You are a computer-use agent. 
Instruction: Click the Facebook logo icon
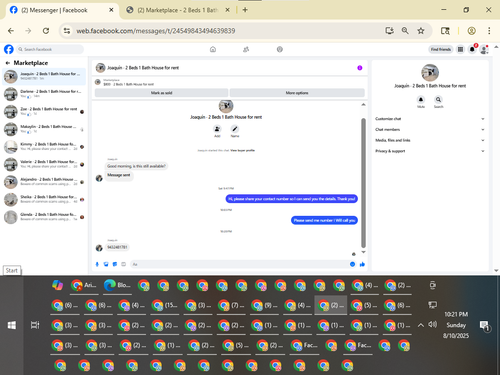(x=9, y=49)
